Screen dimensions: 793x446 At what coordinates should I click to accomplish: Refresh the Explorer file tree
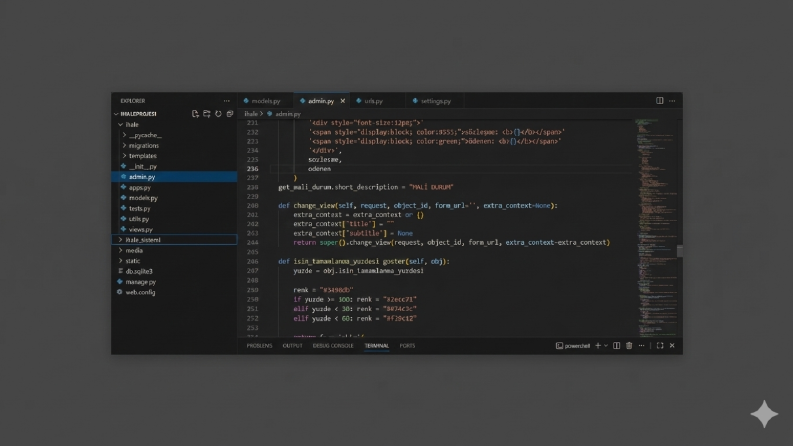(218, 114)
